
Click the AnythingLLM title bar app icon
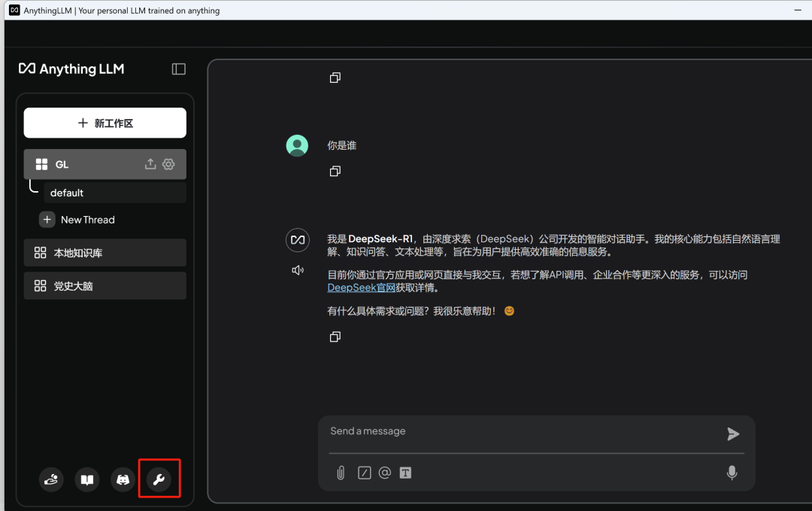14,10
